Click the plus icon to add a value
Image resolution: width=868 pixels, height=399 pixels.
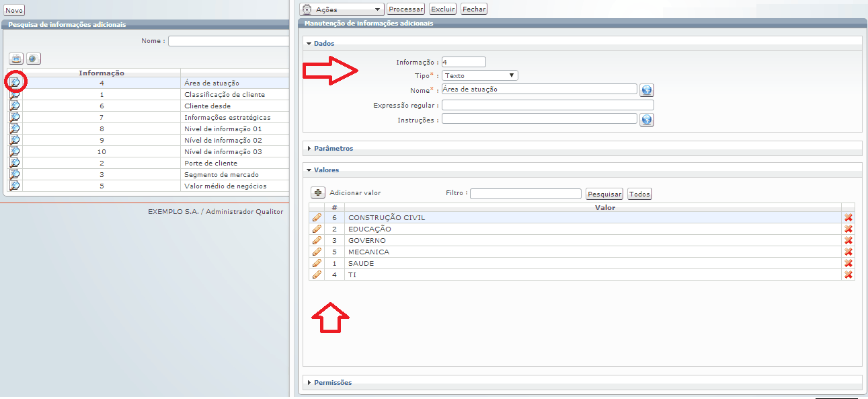pyautogui.click(x=319, y=192)
